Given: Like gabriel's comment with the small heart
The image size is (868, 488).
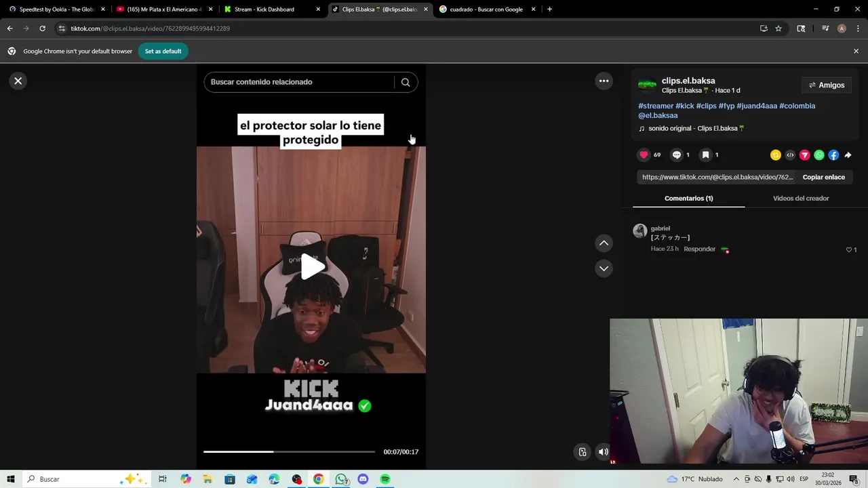Looking at the screenshot, I should click(x=848, y=249).
